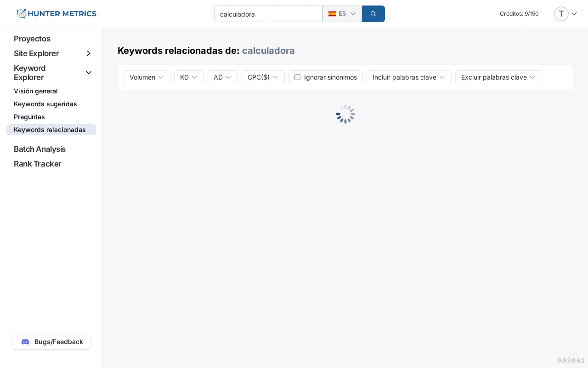The image size is (588, 368).
Task: Open the AD filter dropdown
Action: [223, 77]
